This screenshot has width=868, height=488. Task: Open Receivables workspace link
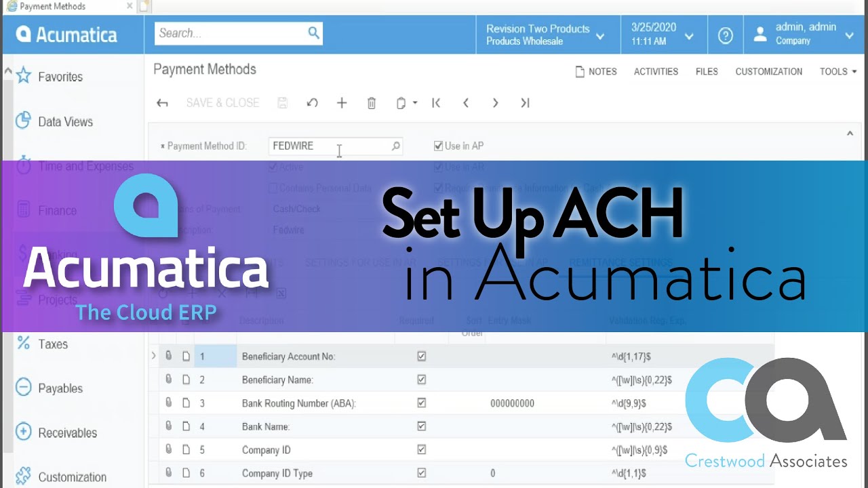click(67, 432)
